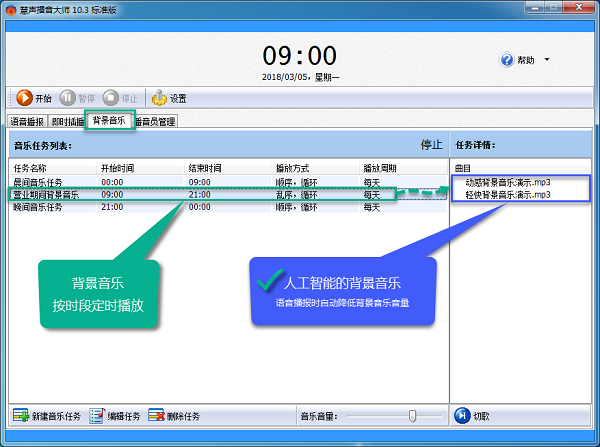Switch to the 语音播报 tab
600x447 pixels.
[27, 122]
